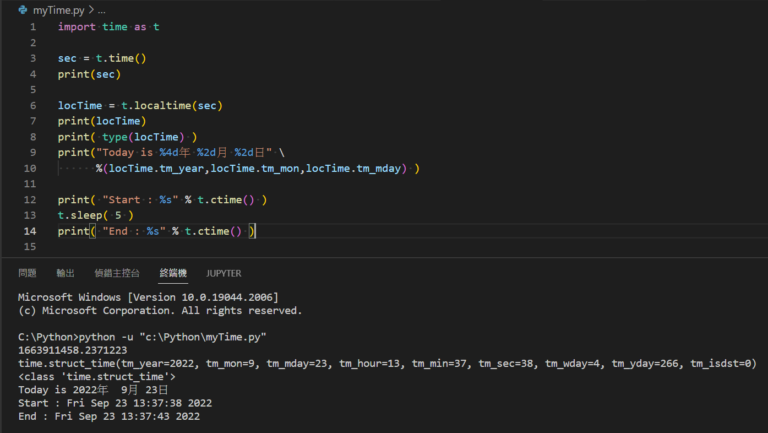Click the 't.sleep( 5 )' line
This screenshot has height=433, width=768.
[96, 216]
